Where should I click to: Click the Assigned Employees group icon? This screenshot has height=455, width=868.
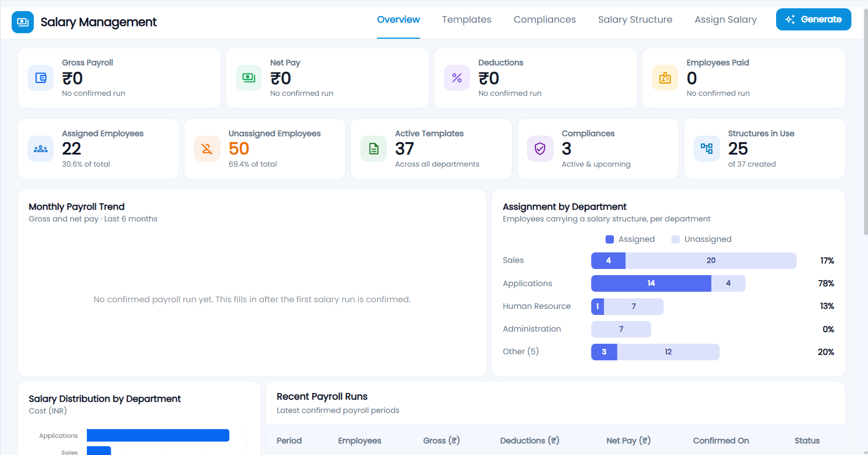click(x=41, y=148)
